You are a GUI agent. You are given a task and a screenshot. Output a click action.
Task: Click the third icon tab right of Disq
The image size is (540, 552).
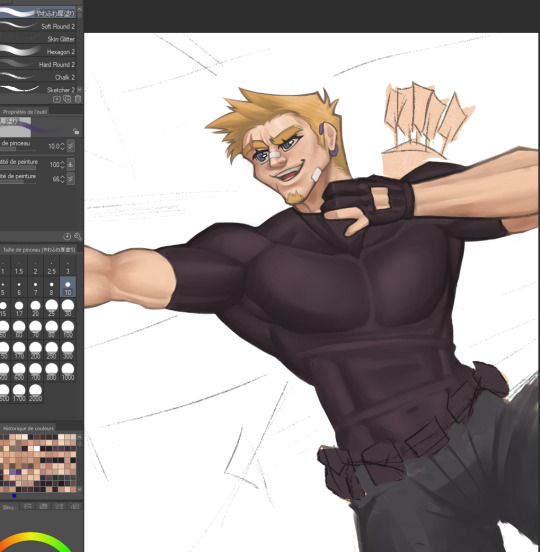[59, 506]
